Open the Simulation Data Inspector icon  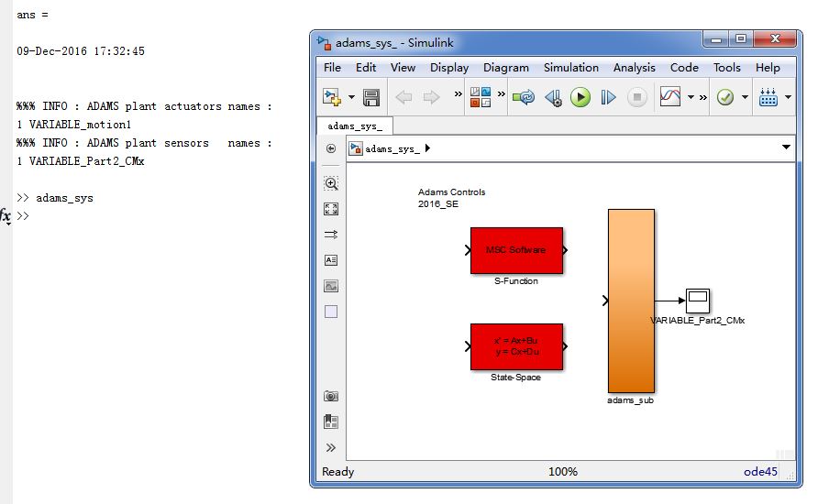pyautogui.click(x=670, y=96)
